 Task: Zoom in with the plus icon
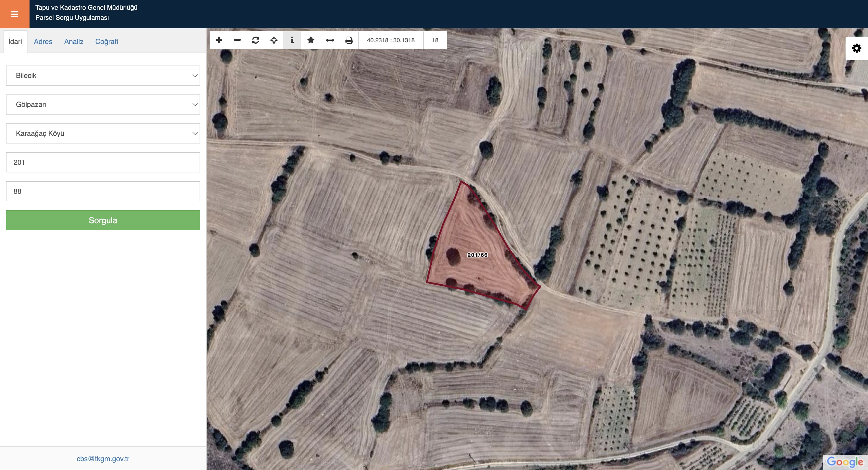click(219, 40)
